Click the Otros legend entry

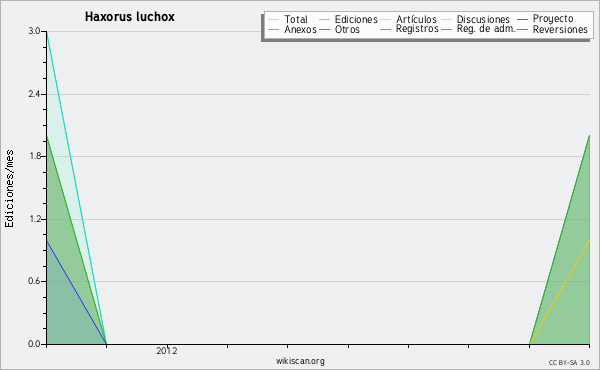[x=339, y=29]
